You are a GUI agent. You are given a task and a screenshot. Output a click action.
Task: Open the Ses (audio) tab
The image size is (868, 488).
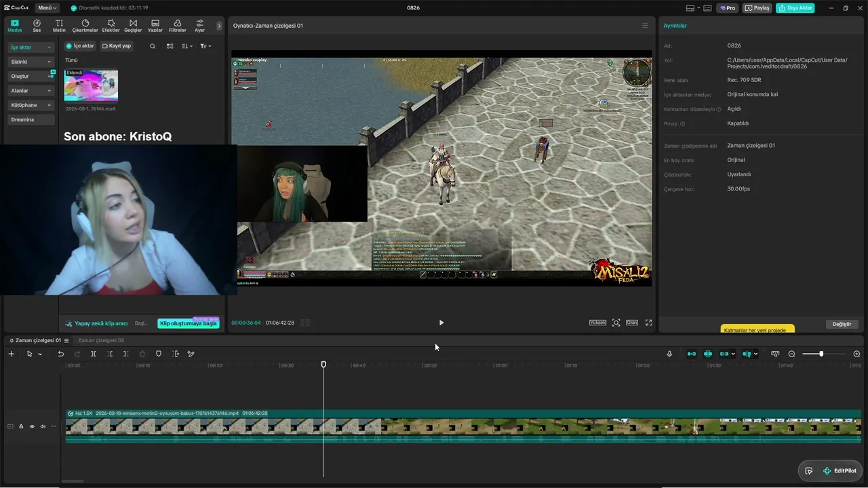point(37,26)
